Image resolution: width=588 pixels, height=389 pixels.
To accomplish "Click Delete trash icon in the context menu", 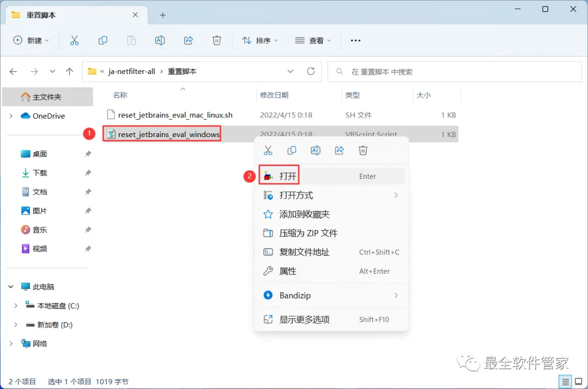I will coord(363,151).
